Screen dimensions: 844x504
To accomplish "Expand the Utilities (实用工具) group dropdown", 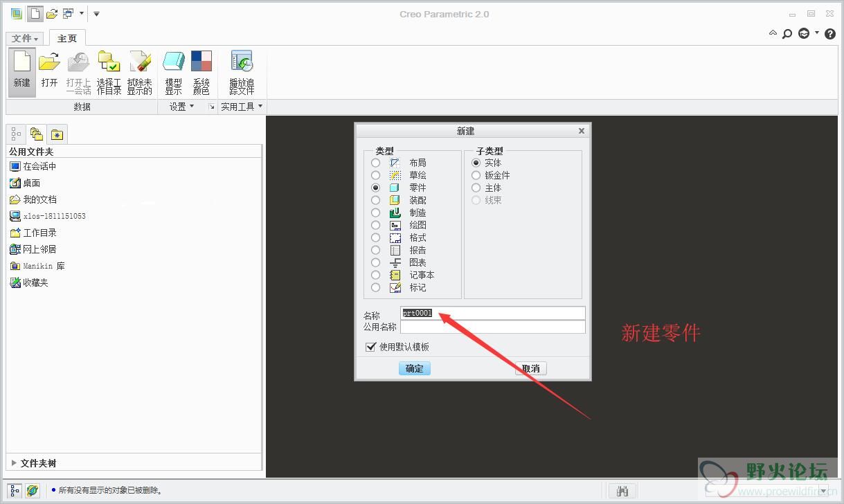I will (242, 107).
